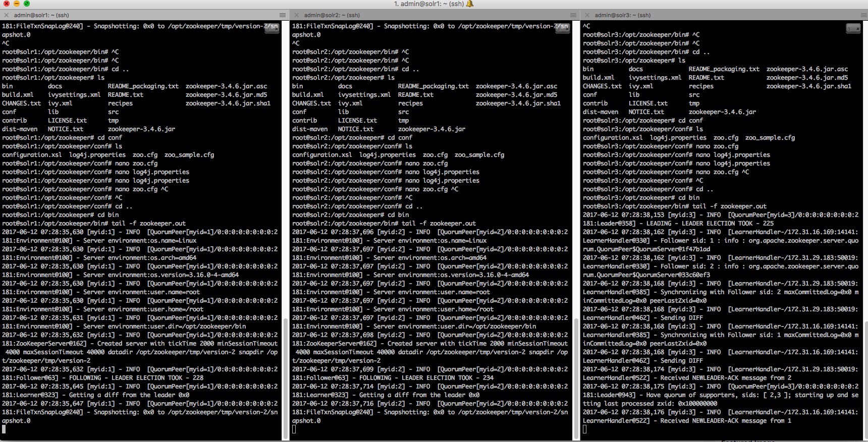Viewport: 868px width, 442px height.
Task: Open the admin@solr2 pane hamburger menu
Action: click(573, 15)
